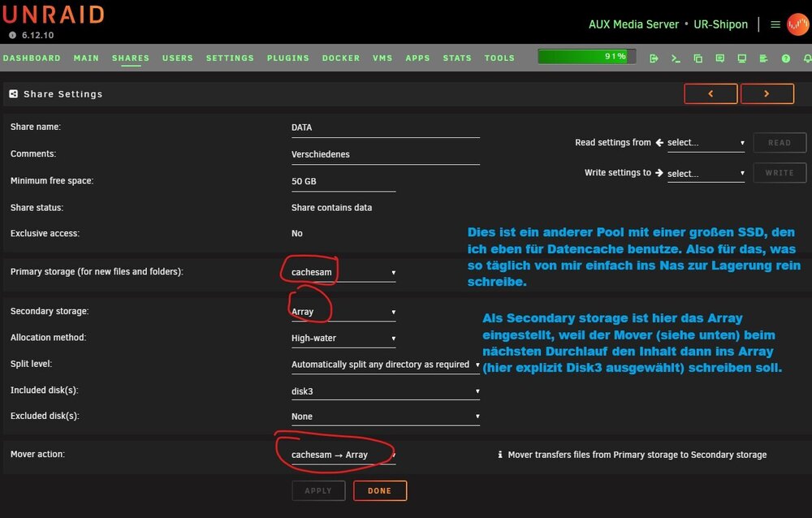Go to the DASHBOARD tab
The width and height of the screenshot is (812, 518).
click(32, 58)
